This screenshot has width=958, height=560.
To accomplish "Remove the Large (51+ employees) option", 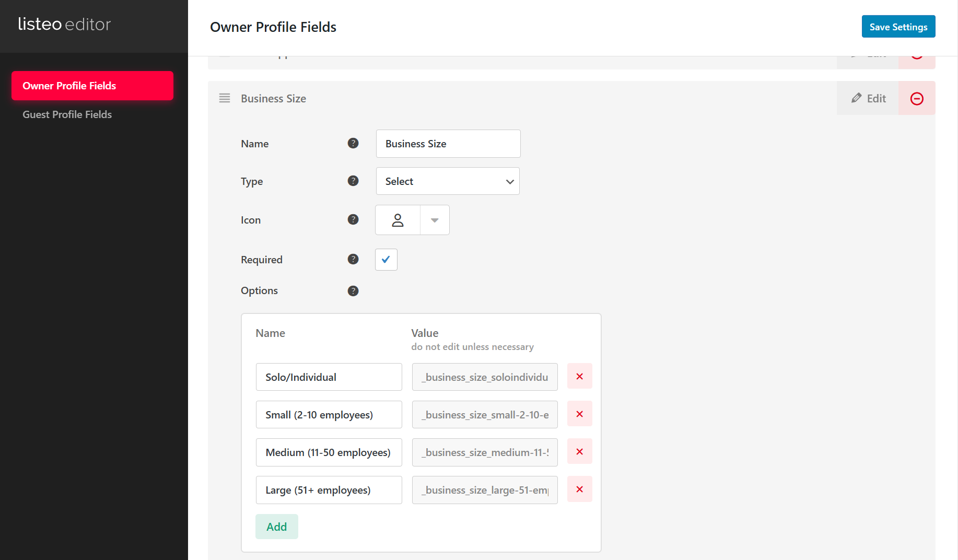I will click(x=579, y=489).
